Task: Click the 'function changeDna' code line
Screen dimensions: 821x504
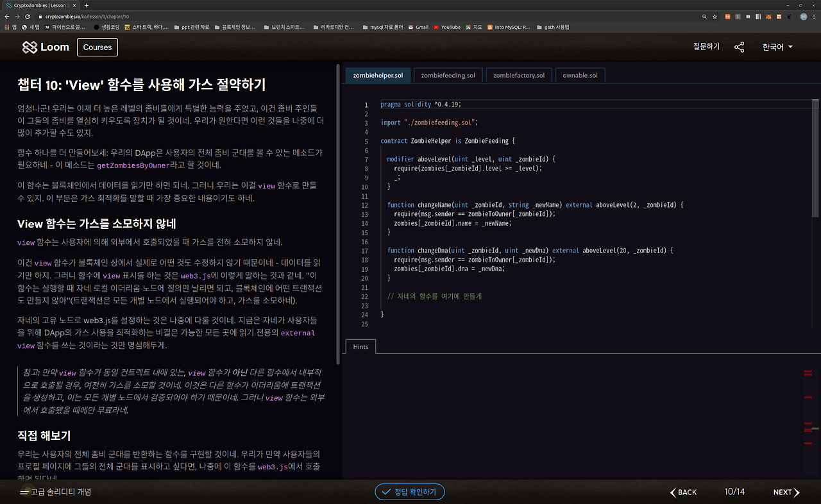Action: [x=530, y=251]
